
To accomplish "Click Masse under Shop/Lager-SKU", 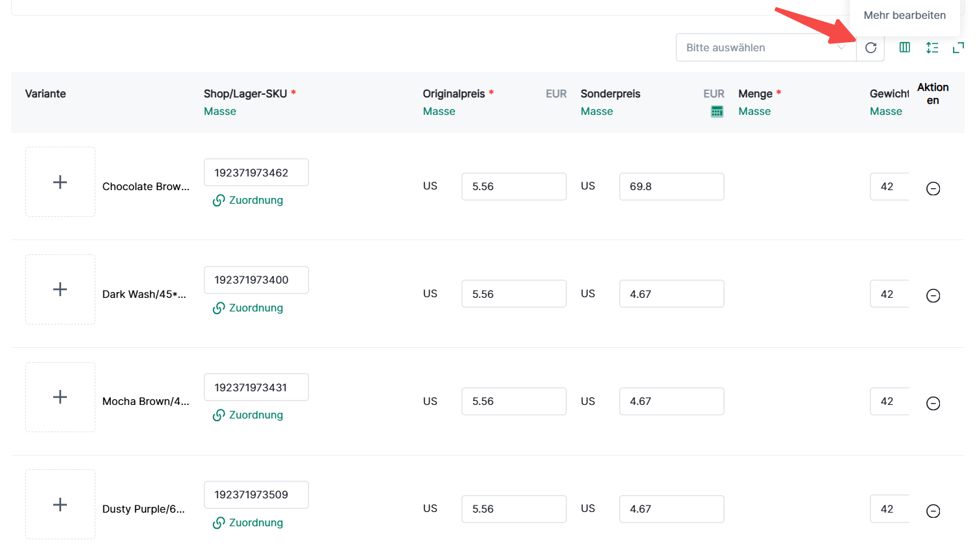I will (220, 112).
